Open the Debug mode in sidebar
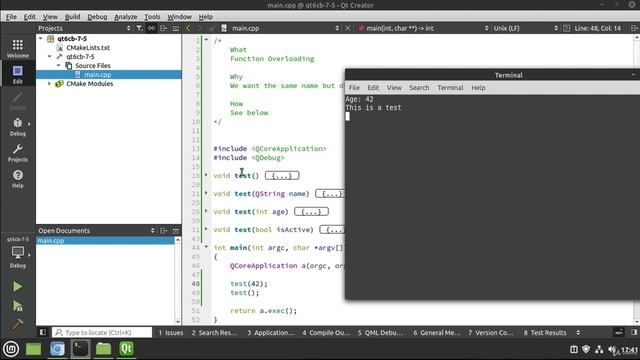This screenshot has height=360, width=640. tap(18, 127)
